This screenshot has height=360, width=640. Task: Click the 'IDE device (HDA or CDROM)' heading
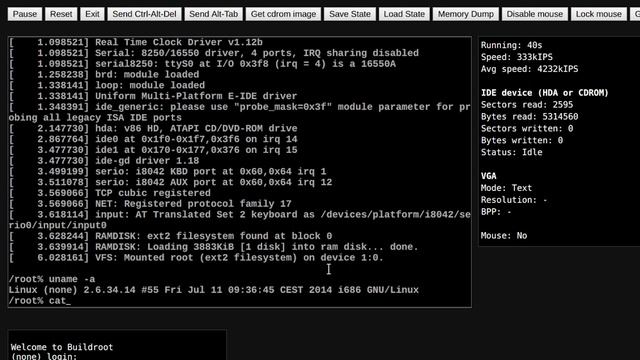pyautogui.click(x=544, y=93)
